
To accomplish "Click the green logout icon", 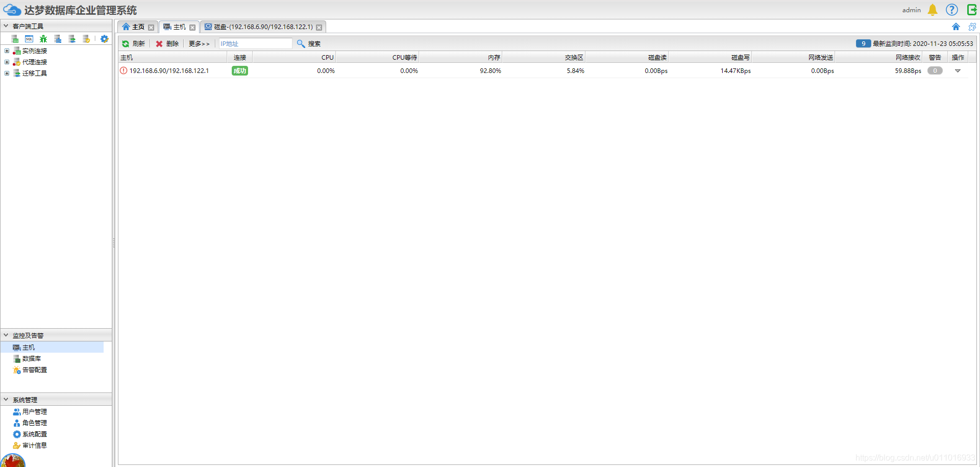I will (x=972, y=10).
